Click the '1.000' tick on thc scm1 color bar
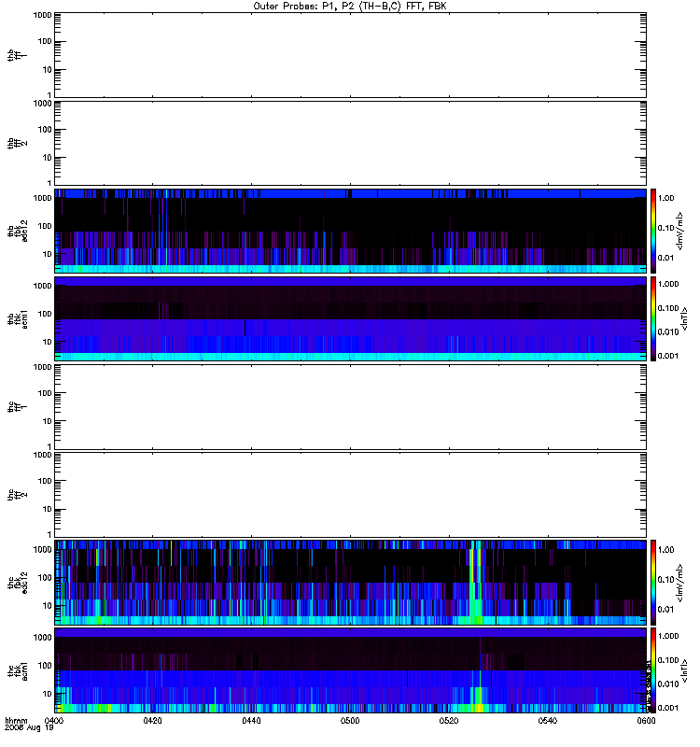The width and height of the screenshot is (700, 747). tap(667, 636)
